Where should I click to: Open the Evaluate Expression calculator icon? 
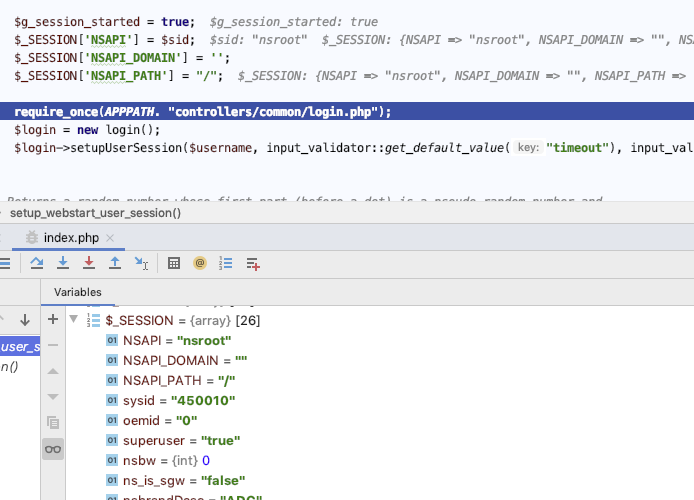point(174,264)
